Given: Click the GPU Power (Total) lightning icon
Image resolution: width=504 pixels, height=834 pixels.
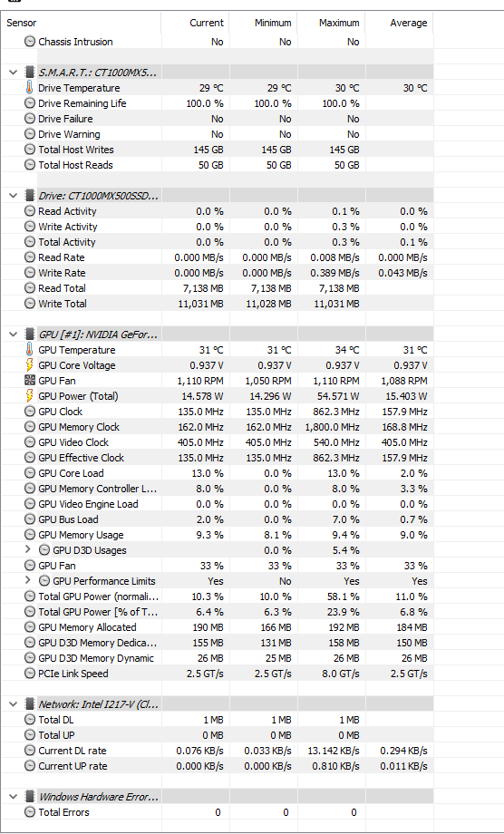Looking at the screenshot, I should tap(30, 396).
